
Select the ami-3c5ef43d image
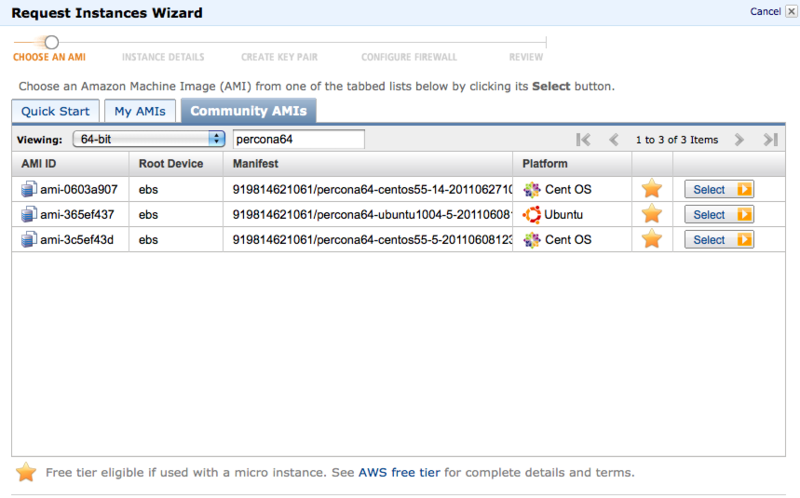point(719,239)
